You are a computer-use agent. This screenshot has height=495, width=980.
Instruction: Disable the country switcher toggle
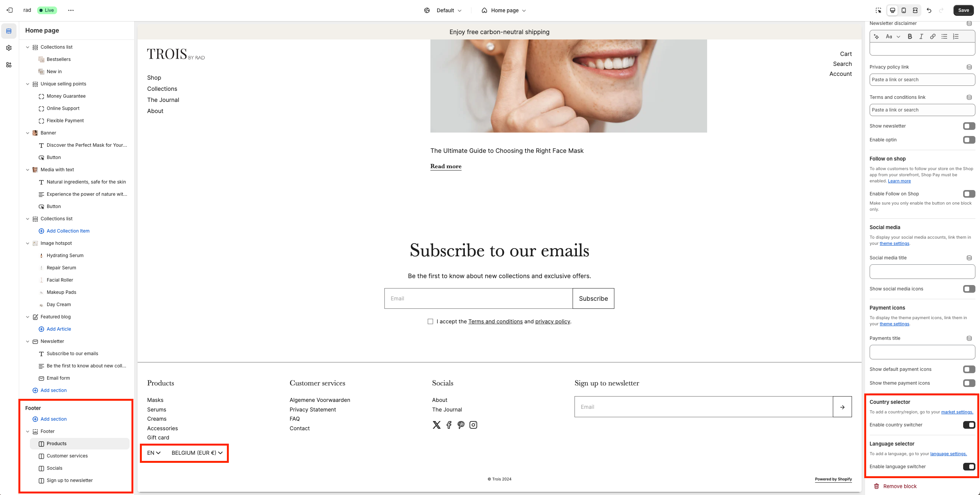click(x=969, y=425)
